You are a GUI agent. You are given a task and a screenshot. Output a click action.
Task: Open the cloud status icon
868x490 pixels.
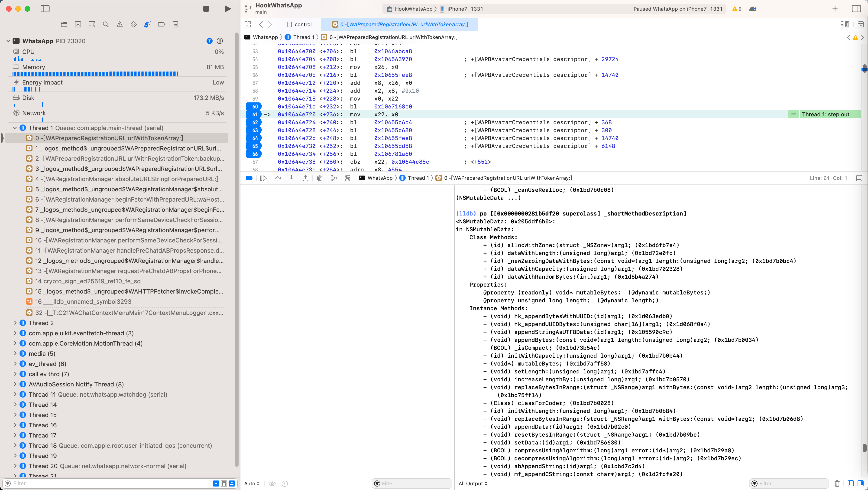pos(753,9)
